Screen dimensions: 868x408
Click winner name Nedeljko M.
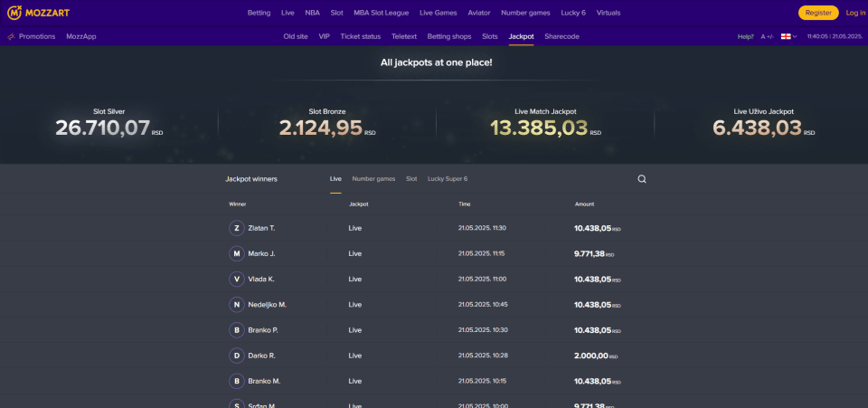coord(267,305)
